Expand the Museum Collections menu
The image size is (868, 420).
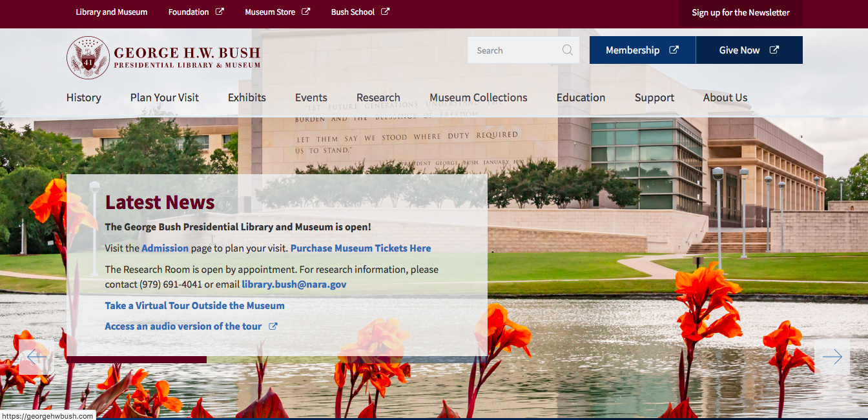coord(478,97)
